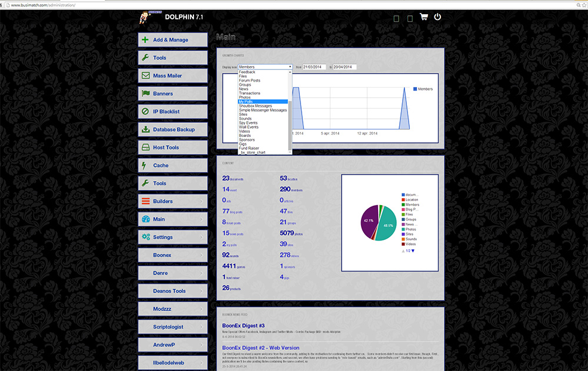Open the shopping cart icon in header
The image size is (588, 371).
tap(423, 17)
